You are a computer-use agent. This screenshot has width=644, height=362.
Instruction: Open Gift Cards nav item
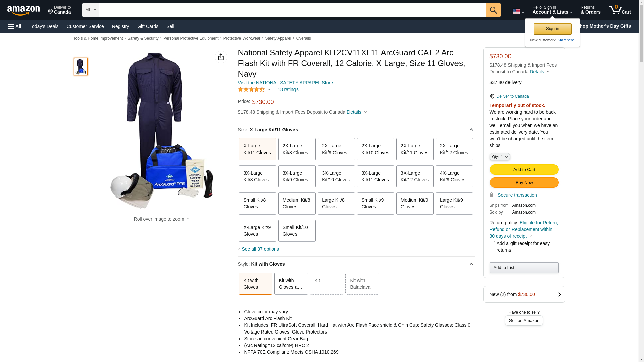click(x=148, y=26)
